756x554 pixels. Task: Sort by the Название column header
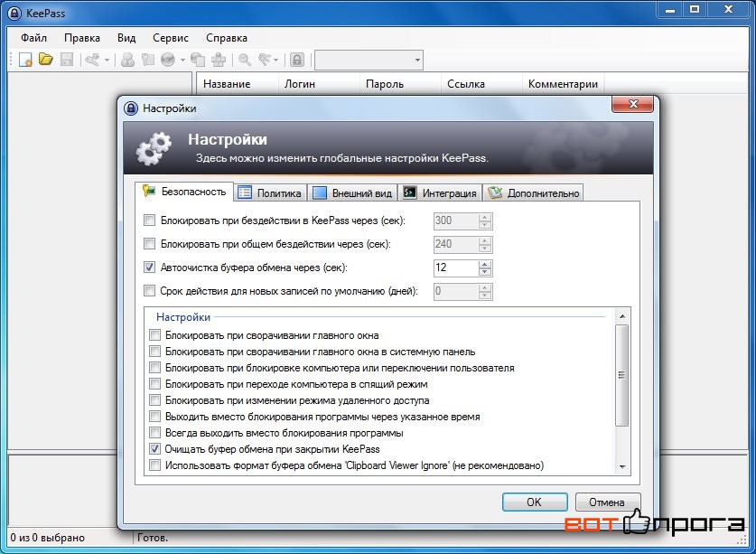238,83
